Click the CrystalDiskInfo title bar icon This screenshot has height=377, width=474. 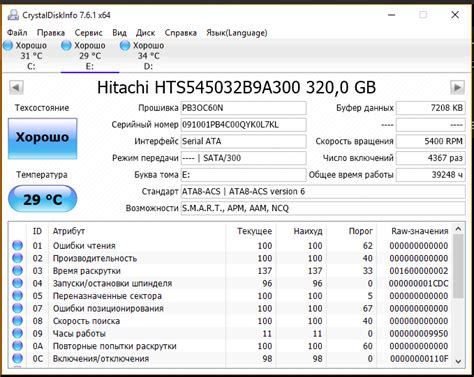point(13,15)
